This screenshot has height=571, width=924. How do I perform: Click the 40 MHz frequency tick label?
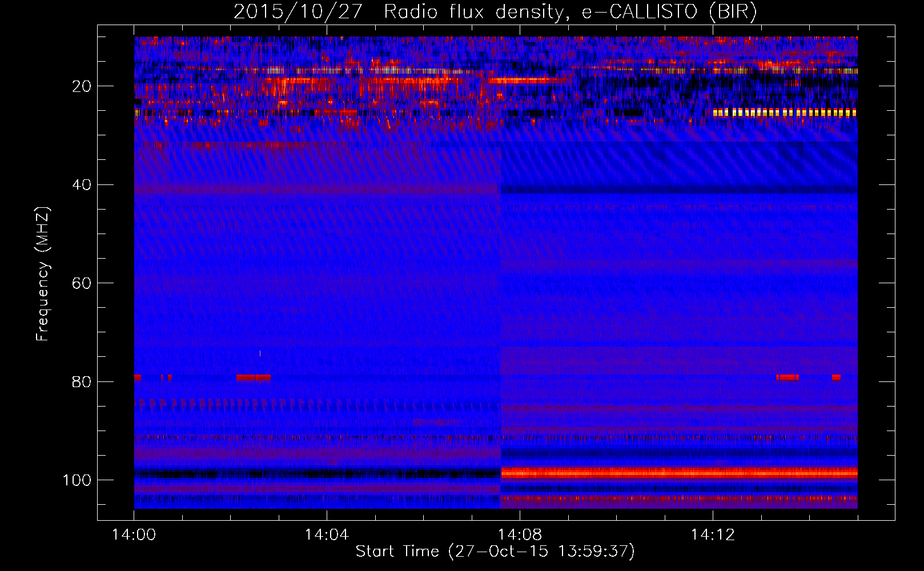point(82,185)
